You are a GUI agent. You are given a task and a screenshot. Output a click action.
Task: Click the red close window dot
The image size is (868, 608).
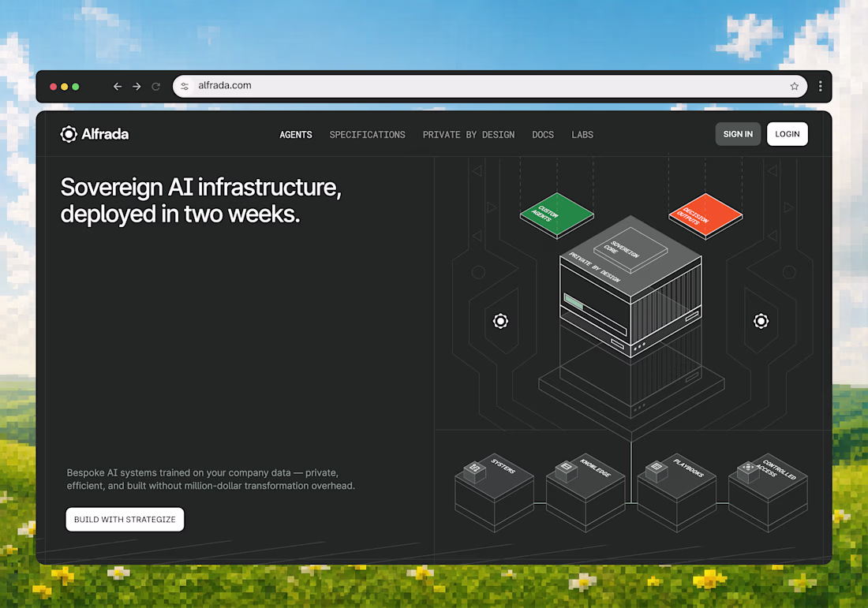tap(53, 87)
